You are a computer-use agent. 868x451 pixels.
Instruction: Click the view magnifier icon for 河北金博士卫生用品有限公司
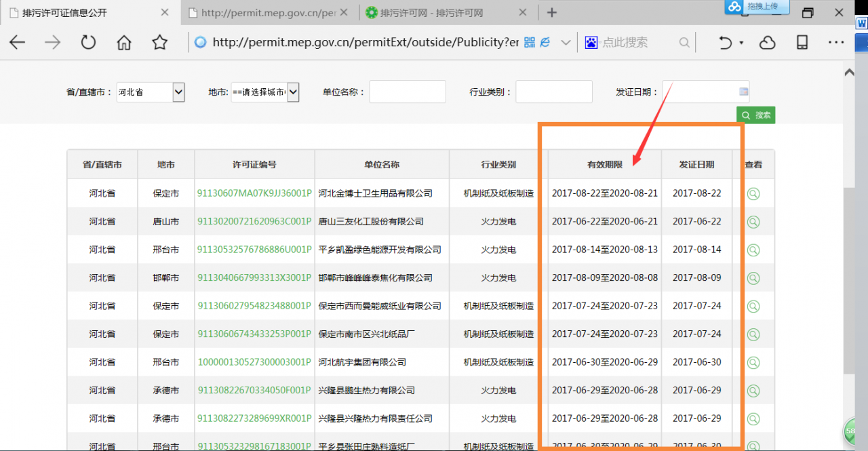tap(755, 193)
